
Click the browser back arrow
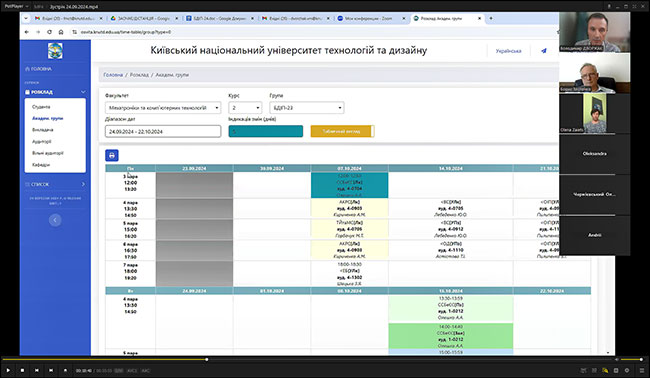coord(27,32)
